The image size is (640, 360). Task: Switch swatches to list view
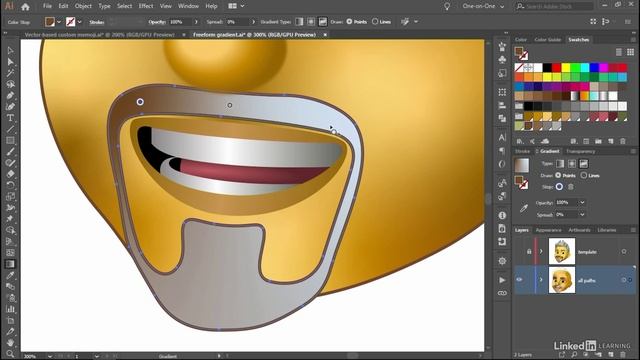click(x=619, y=52)
